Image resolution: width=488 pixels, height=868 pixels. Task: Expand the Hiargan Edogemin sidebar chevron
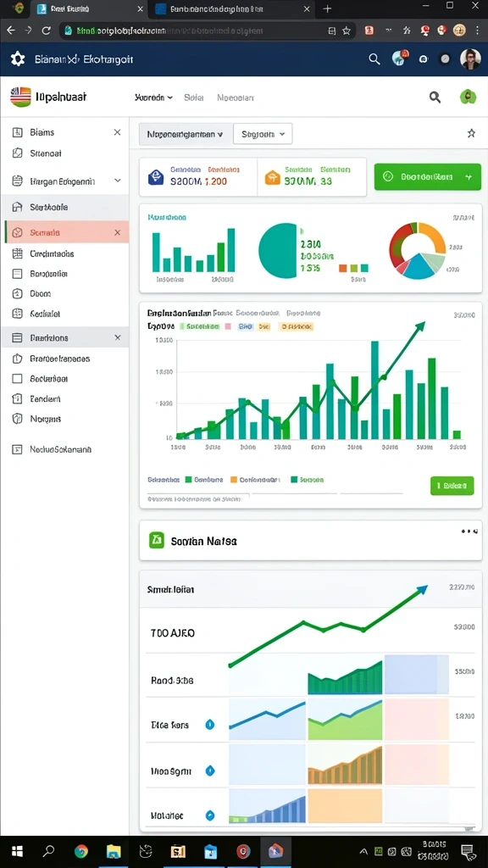(117, 181)
